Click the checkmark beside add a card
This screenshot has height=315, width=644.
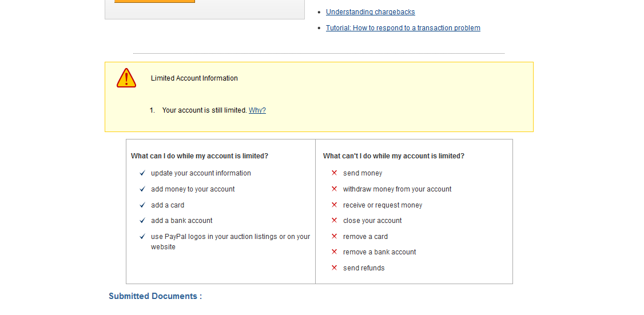click(142, 205)
